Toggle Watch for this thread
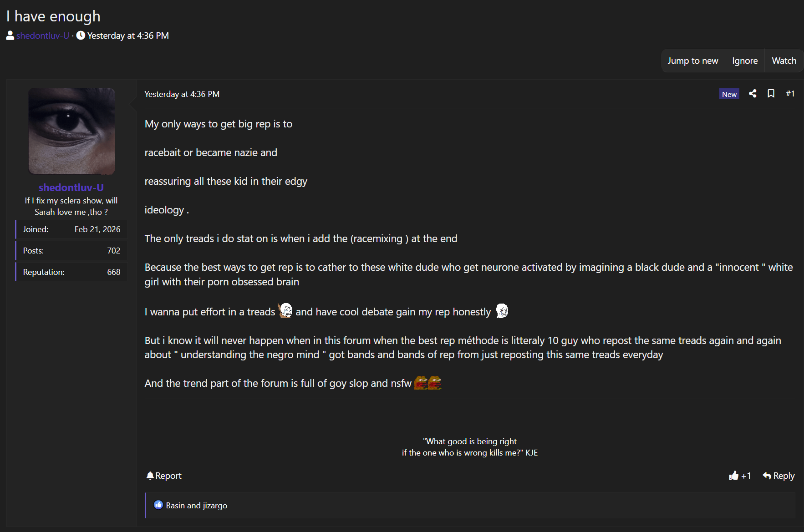Screen dimensions: 804x532 coord(784,61)
